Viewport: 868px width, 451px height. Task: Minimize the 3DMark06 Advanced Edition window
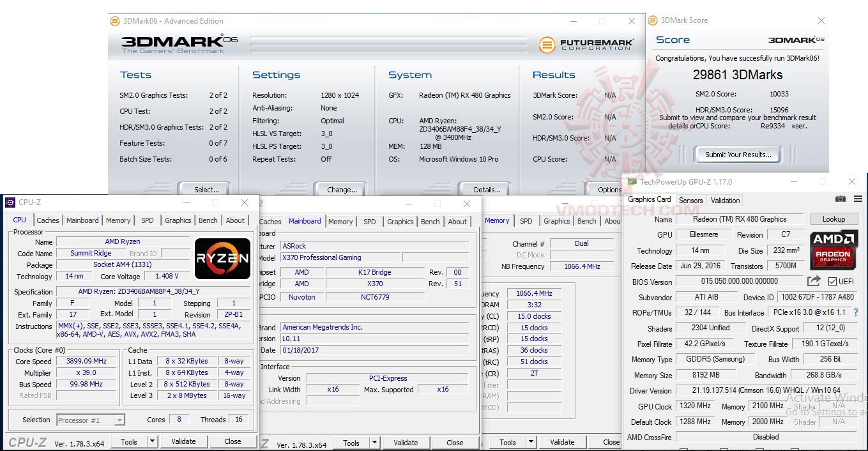pyautogui.click(x=572, y=21)
